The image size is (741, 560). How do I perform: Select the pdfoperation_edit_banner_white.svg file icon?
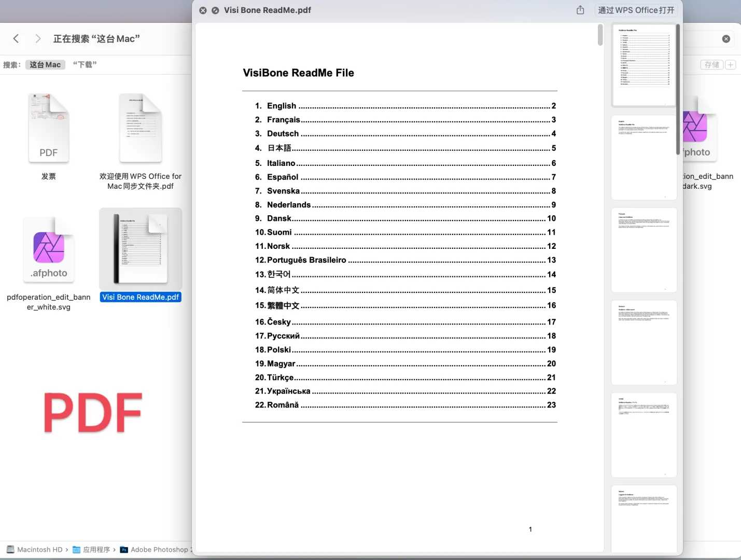tap(49, 249)
